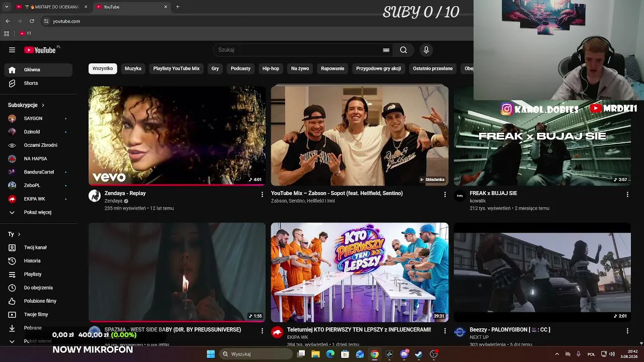Open the kowalik channel link
This screenshot has height=362, width=644.
point(478,201)
